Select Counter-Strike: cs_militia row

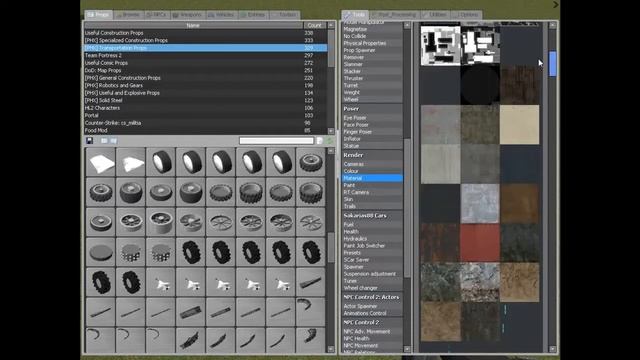(205, 123)
